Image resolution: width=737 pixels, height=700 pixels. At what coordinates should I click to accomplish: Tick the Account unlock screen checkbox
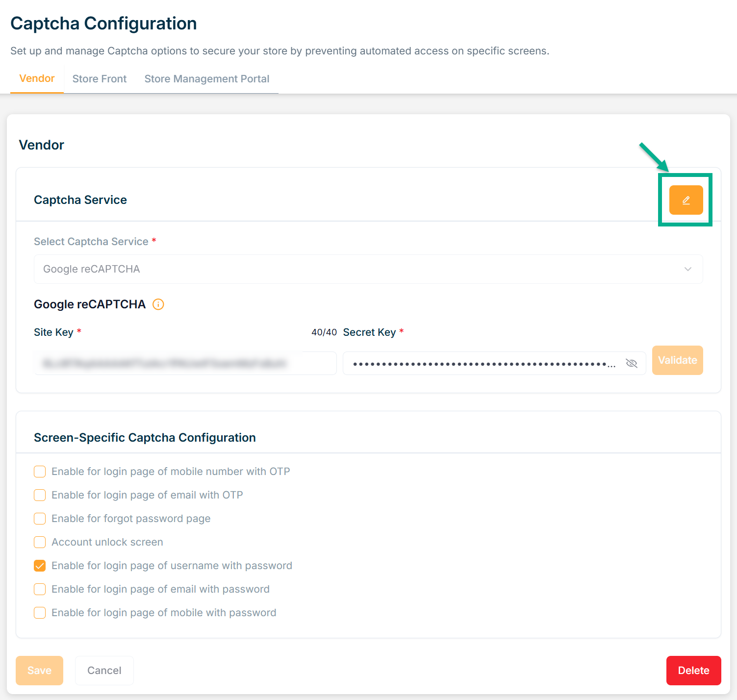click(40, 542)
